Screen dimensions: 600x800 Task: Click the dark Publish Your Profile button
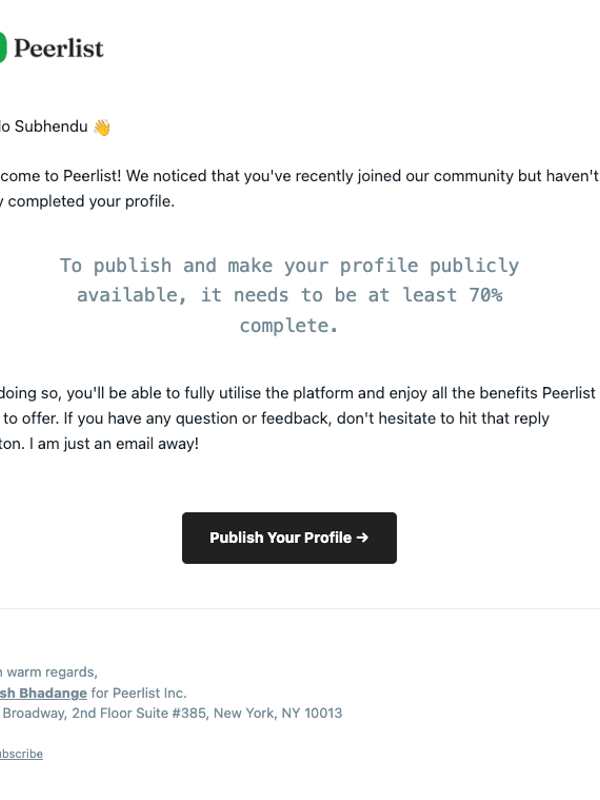pos(289,537)
